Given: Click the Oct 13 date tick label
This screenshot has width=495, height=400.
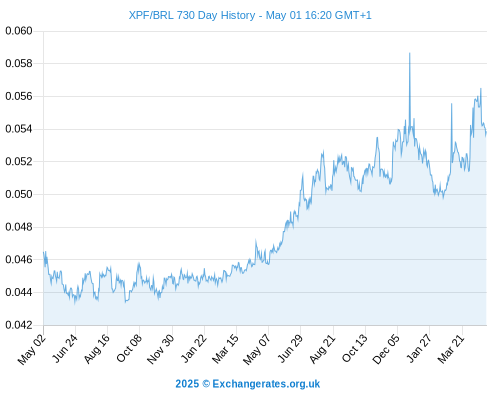Looking at the screenshot, I should pos(355,348).
